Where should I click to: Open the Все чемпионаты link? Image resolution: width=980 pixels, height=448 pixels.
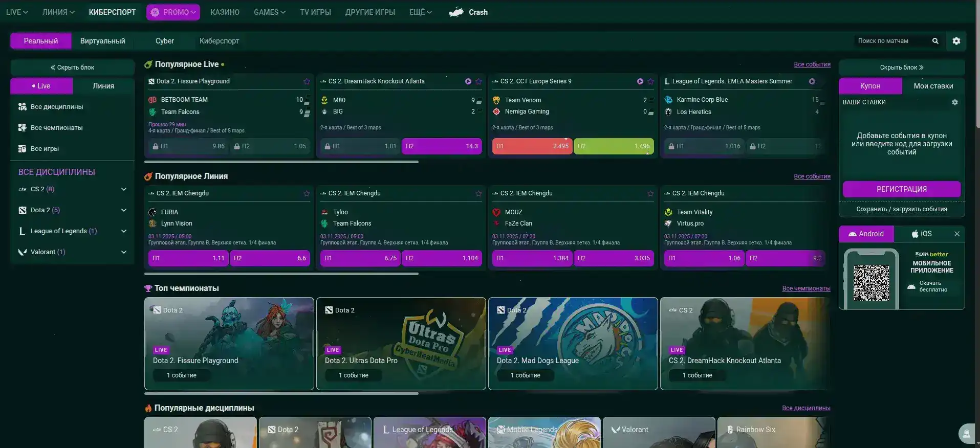tap(806, 288)
